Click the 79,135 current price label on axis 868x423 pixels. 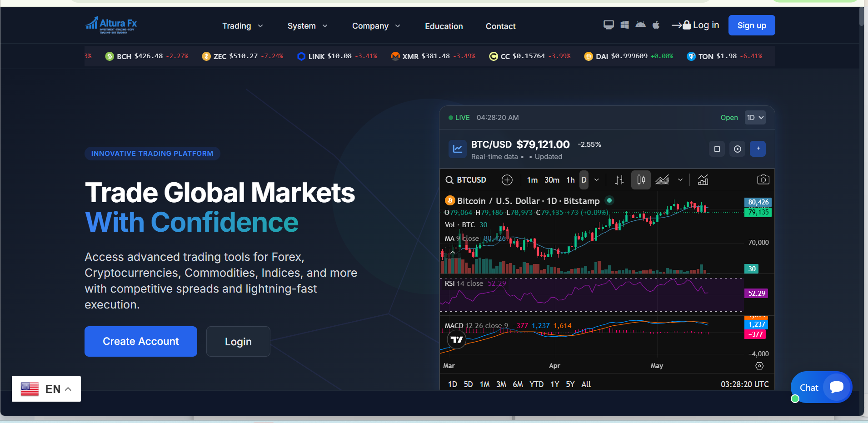(758, 212)
